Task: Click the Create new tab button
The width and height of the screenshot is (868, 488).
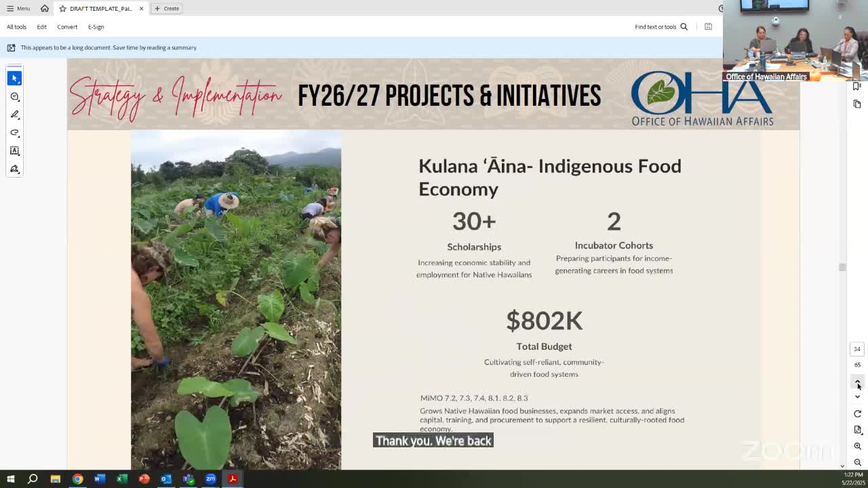Action: 166,8
